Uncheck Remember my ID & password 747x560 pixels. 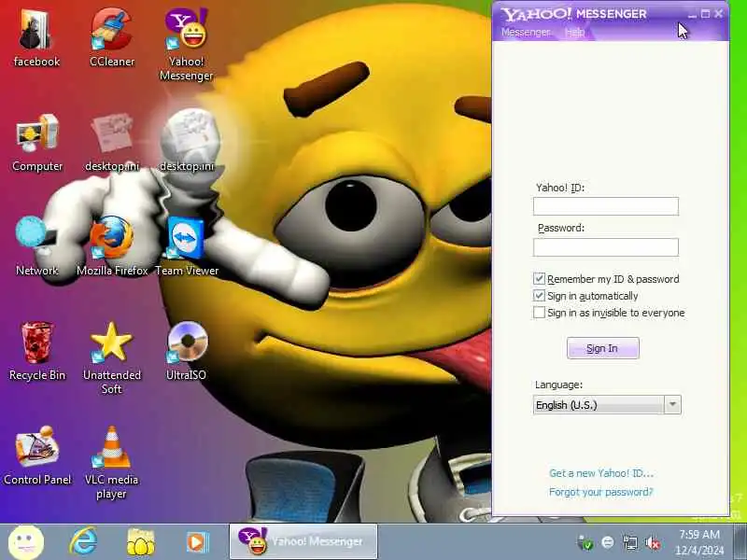539,278
